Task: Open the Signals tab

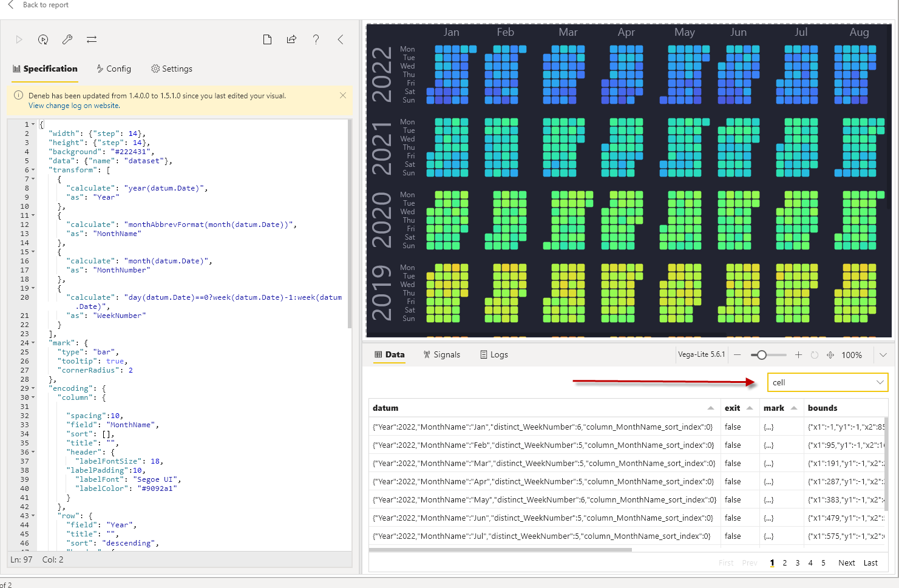Action: pos(443,354)
